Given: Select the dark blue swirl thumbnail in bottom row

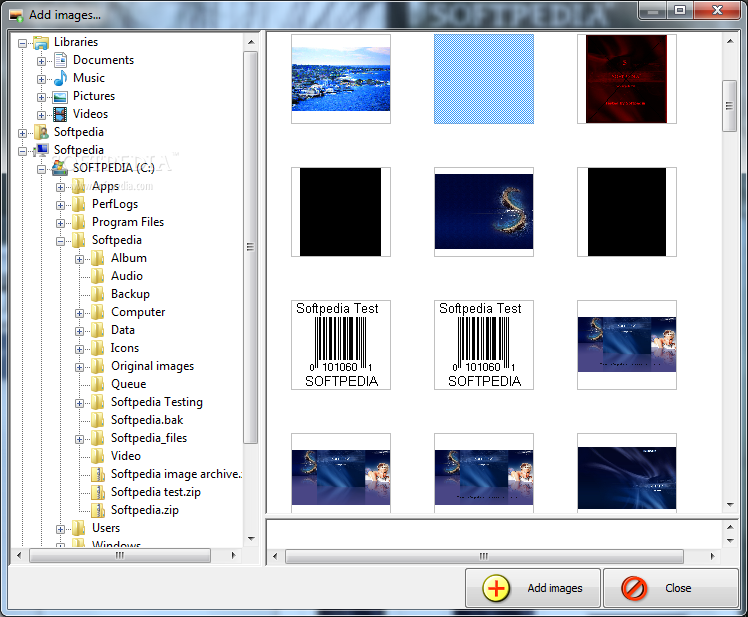Looking at the screenshot, I should (x=626, y=473).
